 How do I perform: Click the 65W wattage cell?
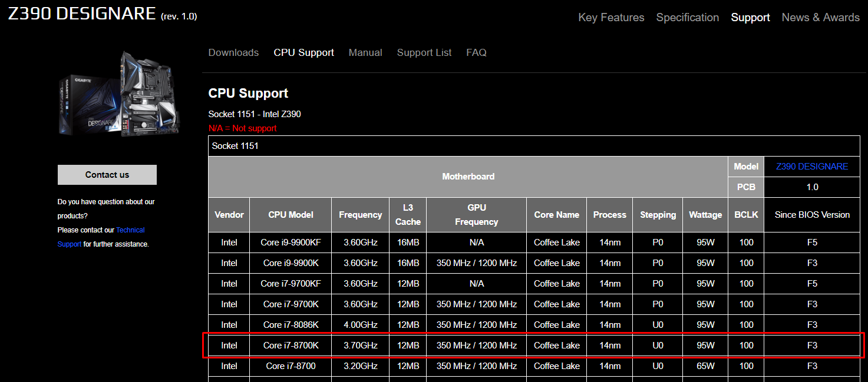pyautogui.click(x=706, y=366)
